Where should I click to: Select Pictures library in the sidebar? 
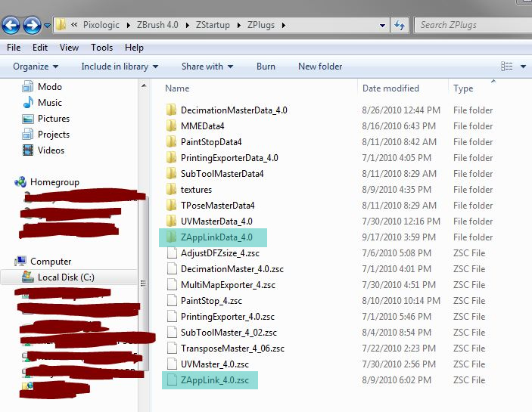pos(46,119)
